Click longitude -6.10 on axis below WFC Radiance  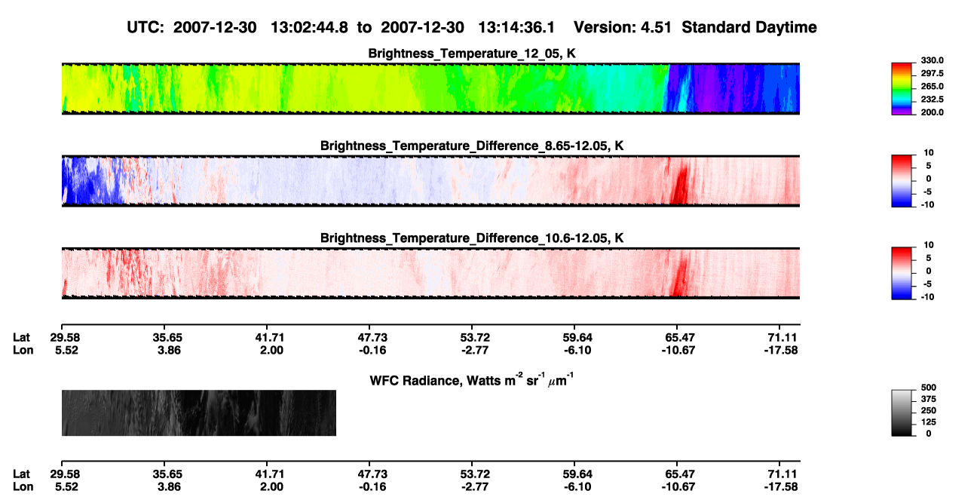(575, 487)
